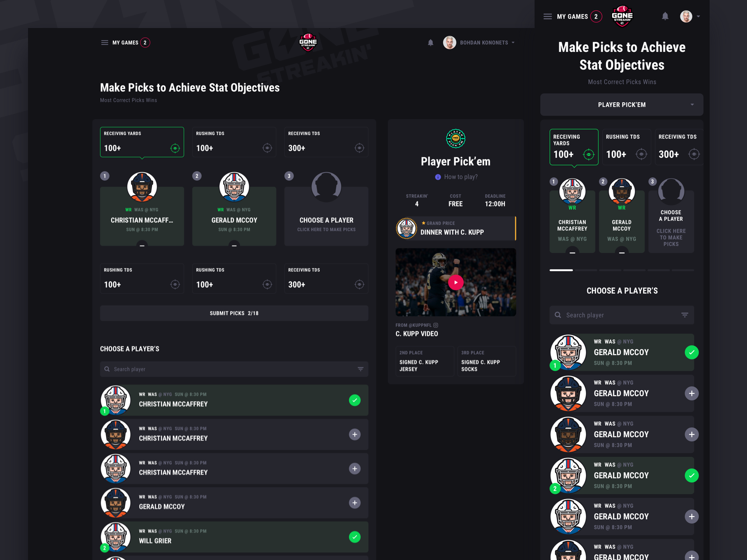Deselect checked Christian McCaffrey in desktop list
This screenshot has height=560, width=747.
(x=355, y=400)
